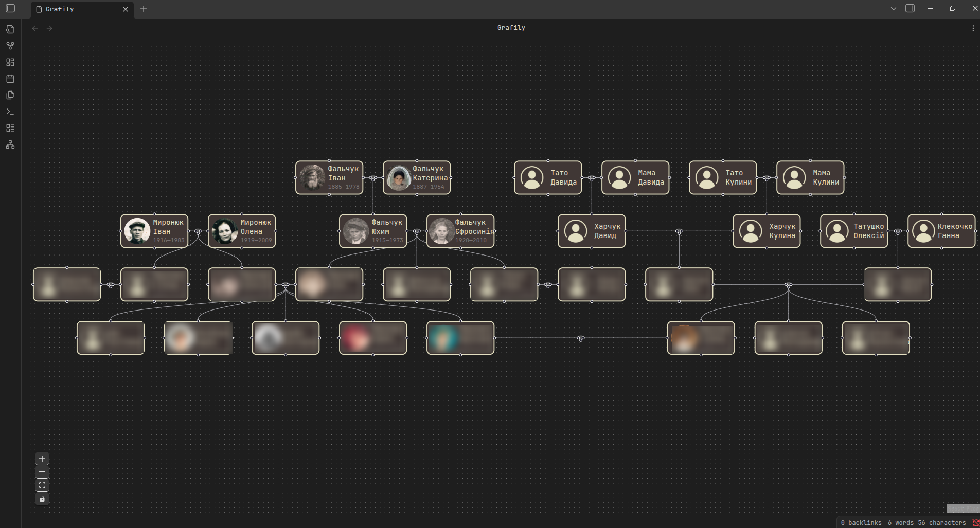Toggle the left sidebar panel
This screenshot has width=980, height=528.
coord(10,8)
